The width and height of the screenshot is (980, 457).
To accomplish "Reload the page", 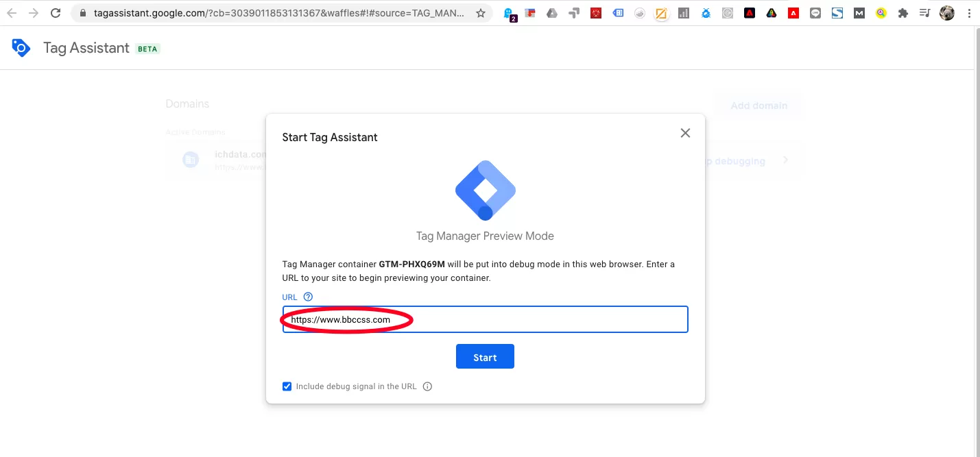I will [56, 13].
